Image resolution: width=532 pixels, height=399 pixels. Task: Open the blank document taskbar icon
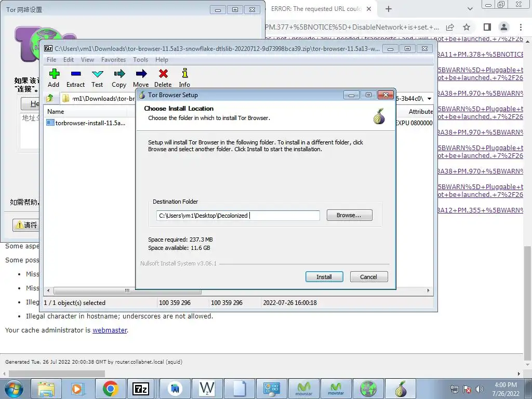(x=239, y=389)
